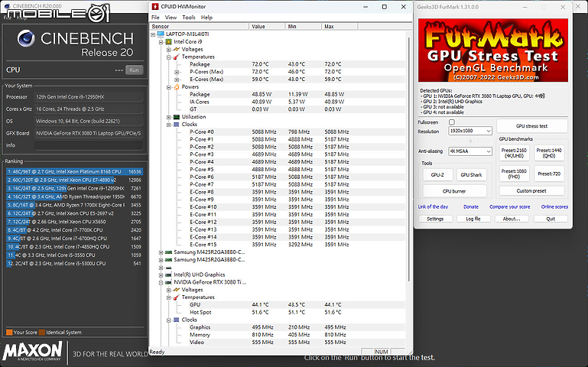Open the Online scores link
The width and height of the screenshot is (588, 367).
tap(554, 206)
